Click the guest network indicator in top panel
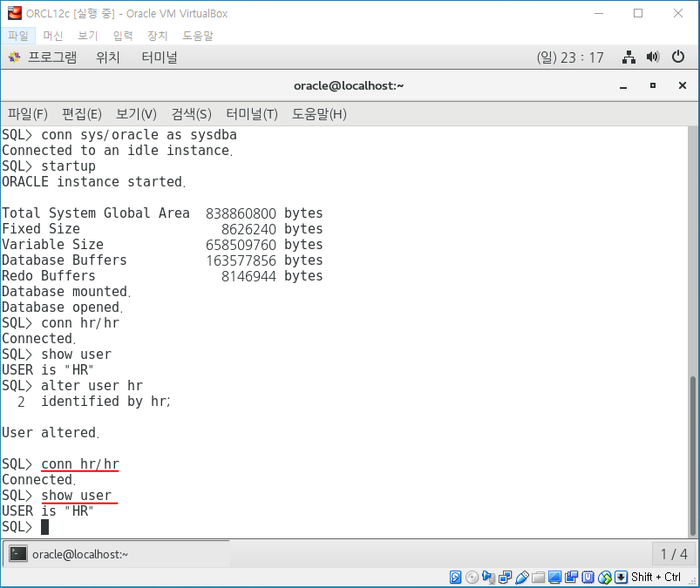The image size is (700, 588). tap(629, 57)
